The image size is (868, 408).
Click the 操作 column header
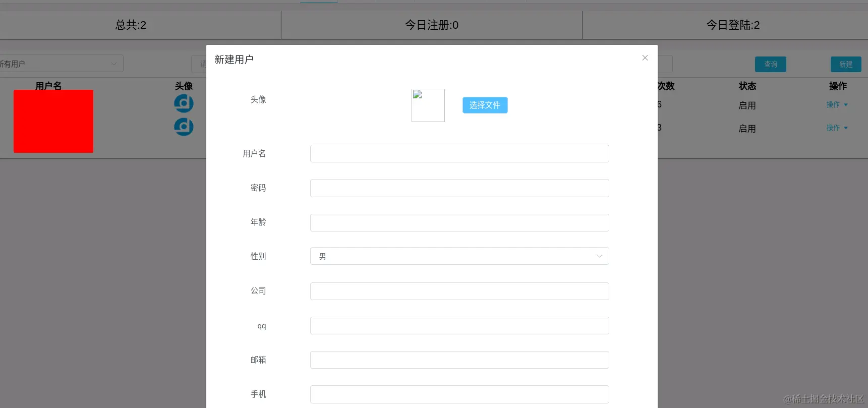pos(838,86)
